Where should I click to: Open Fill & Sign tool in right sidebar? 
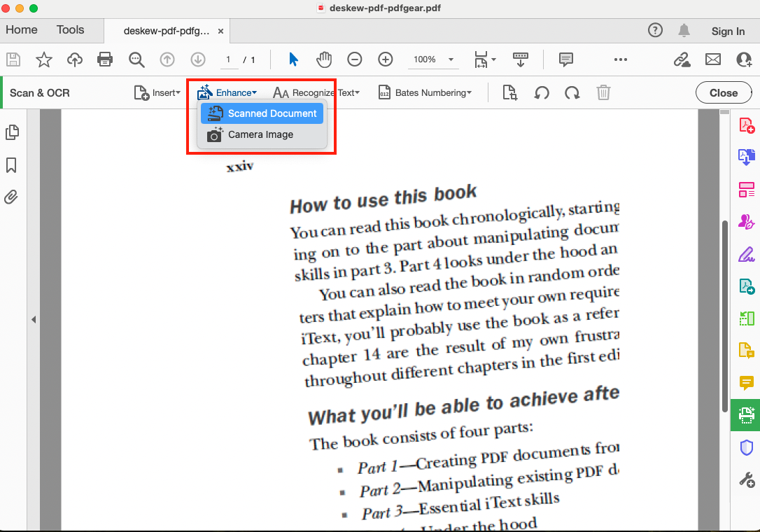click(747, 254)
